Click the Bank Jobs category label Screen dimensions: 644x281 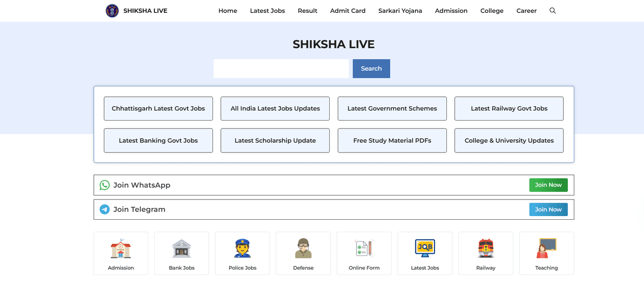(x=182, y=268)
